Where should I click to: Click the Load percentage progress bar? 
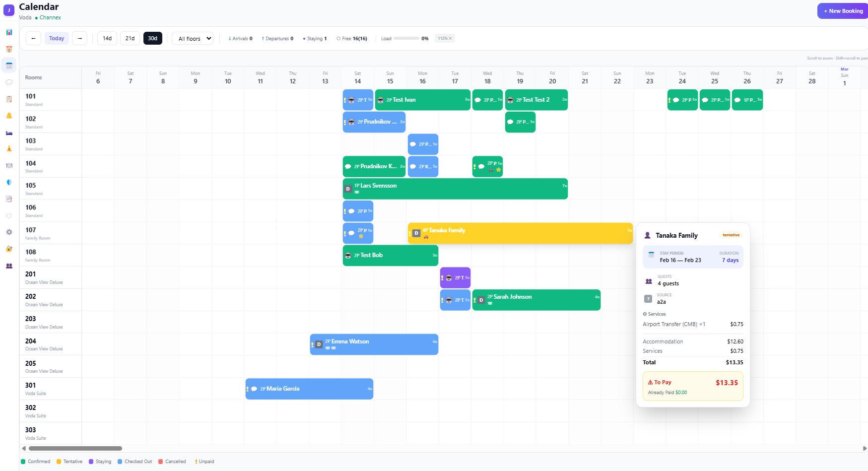click(407, 38)
